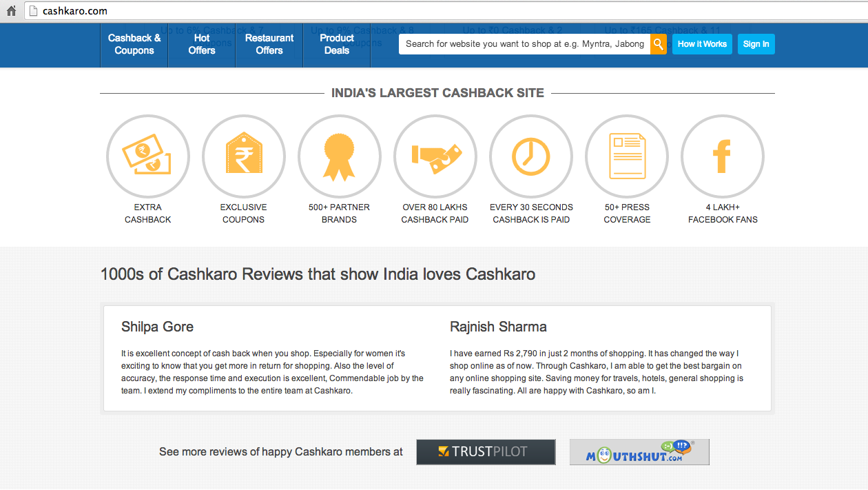
Task: Click the Exclusive Coupons rupee tag icon
Action: [243, 156]
